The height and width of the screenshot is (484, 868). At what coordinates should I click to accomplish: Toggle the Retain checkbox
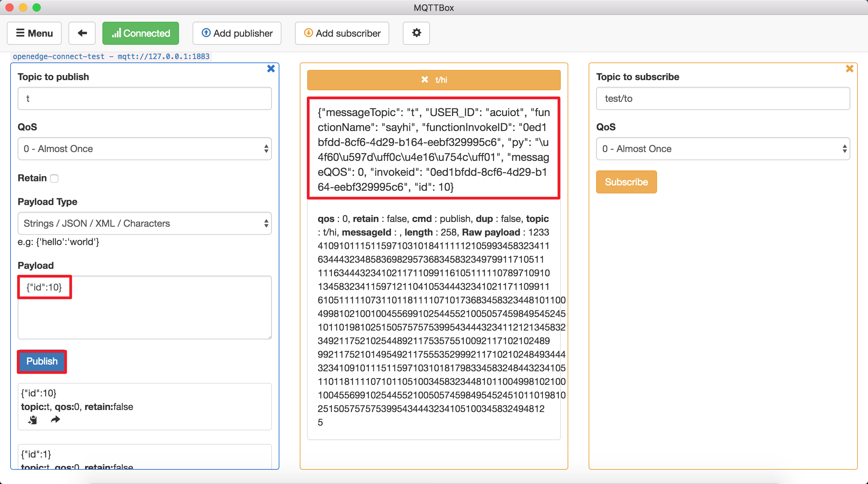54,179
